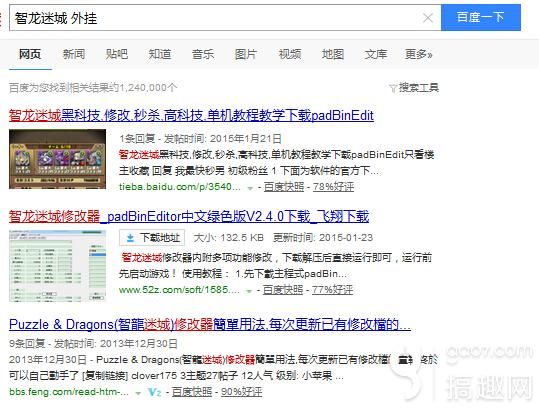Select text 大小: 132.5 KB
539x409 pixels.
pos(229,237)
